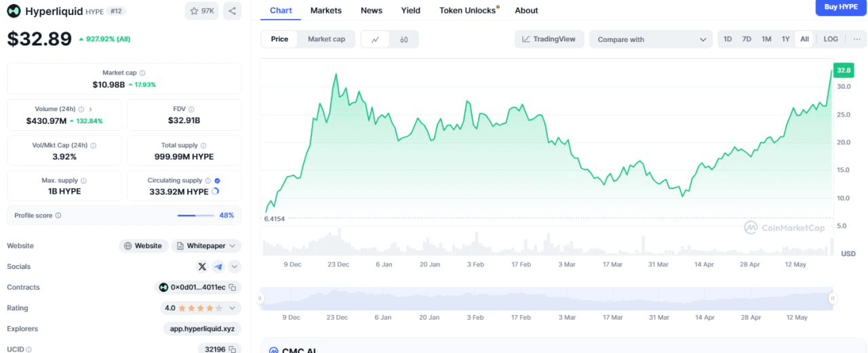Click UCID info icon
The height and width of the screenshot is (353, 868).
[29, 350]
